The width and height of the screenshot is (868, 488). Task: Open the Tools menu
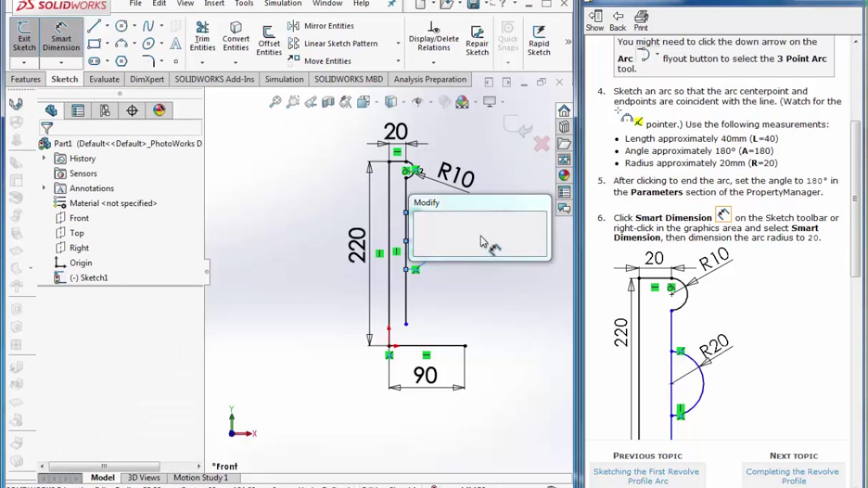point(244,3)
